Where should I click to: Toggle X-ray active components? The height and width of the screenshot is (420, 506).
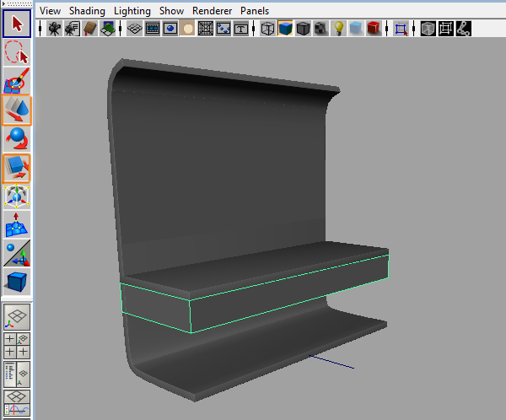[x=445, y=29]
